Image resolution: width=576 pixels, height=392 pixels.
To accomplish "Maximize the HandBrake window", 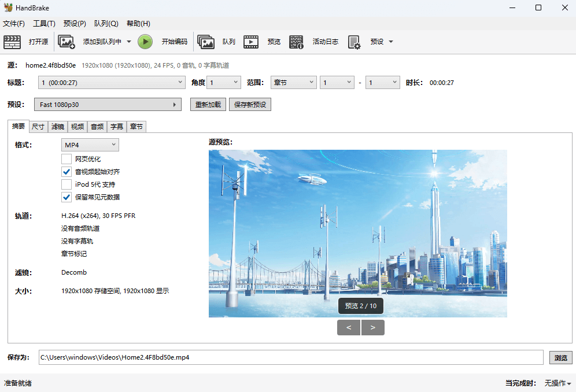I will point(538,8).
